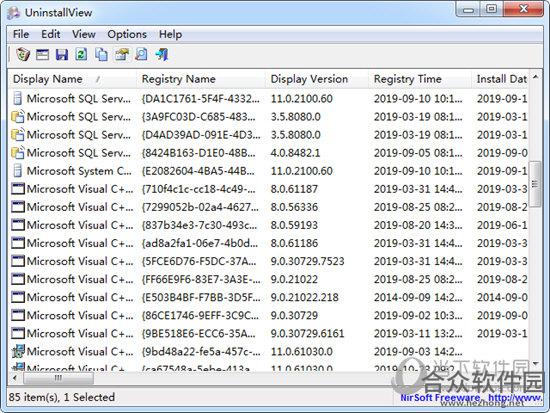550x413 pixels.
Task: Click the vertical scrollbar up arrow
Action: click(x=535, y=77)
